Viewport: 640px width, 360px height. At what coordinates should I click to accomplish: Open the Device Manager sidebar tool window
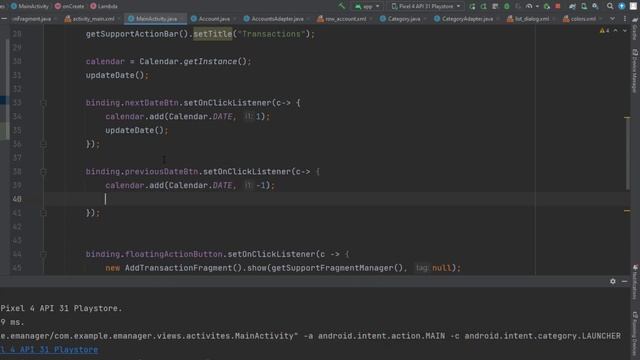pyautogui.click(x=635, y=71)
